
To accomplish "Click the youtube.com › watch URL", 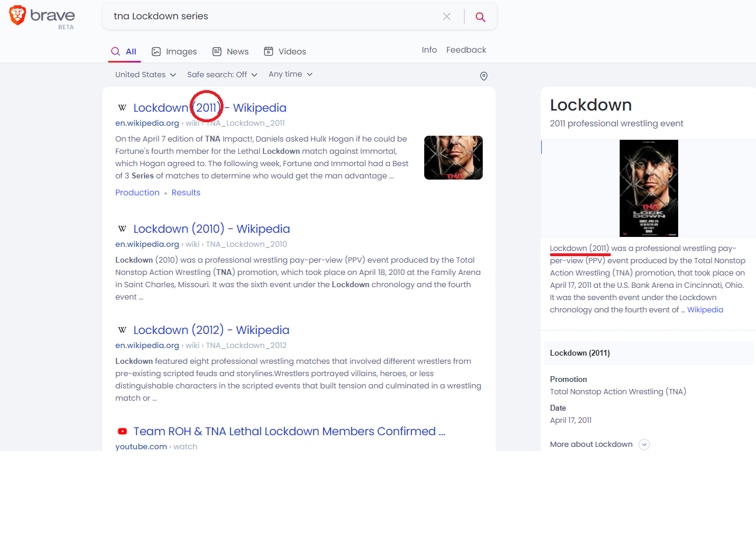I will (156, 446).
